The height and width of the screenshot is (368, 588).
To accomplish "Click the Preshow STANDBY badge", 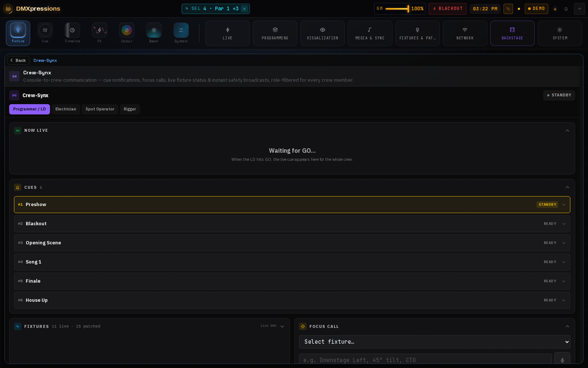I will (547, 205).
